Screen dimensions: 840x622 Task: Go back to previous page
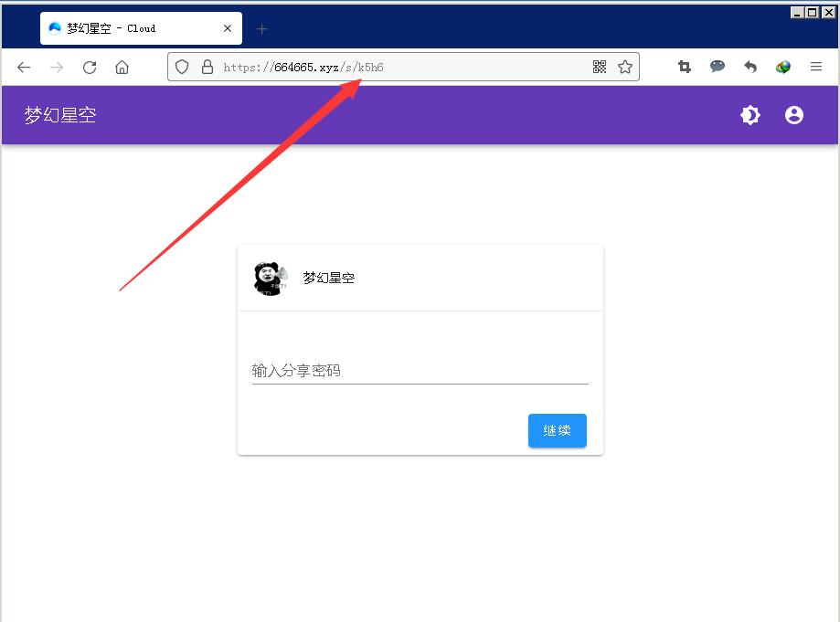(24, 67)
